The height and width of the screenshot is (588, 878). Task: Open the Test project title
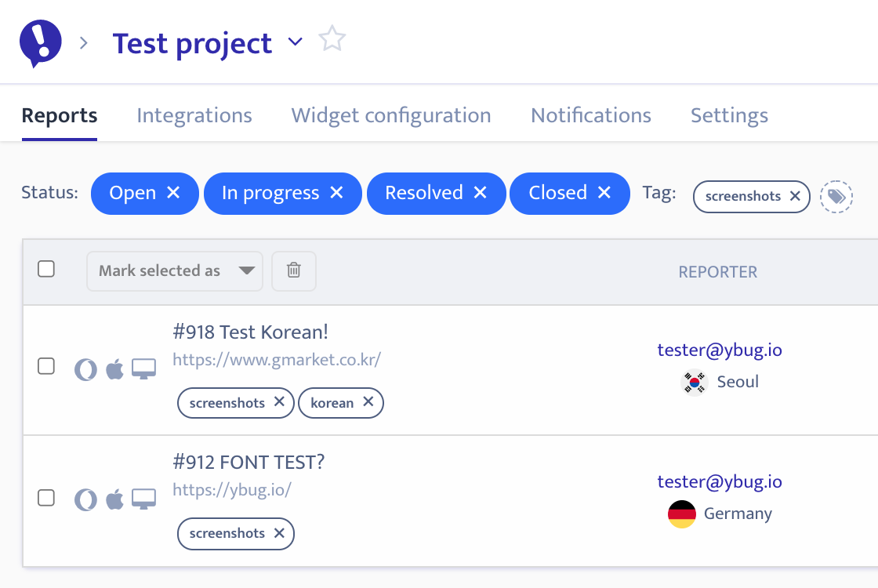[x=192, y=44]
